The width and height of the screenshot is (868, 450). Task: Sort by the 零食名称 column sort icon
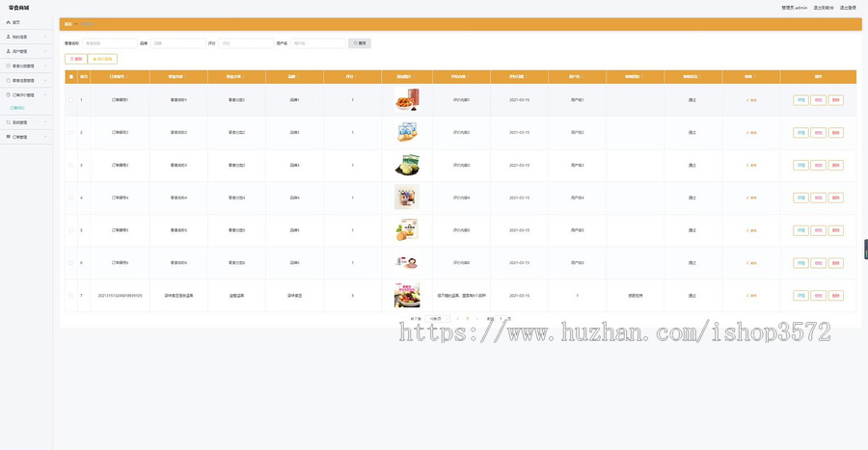[x=185, y=77]
